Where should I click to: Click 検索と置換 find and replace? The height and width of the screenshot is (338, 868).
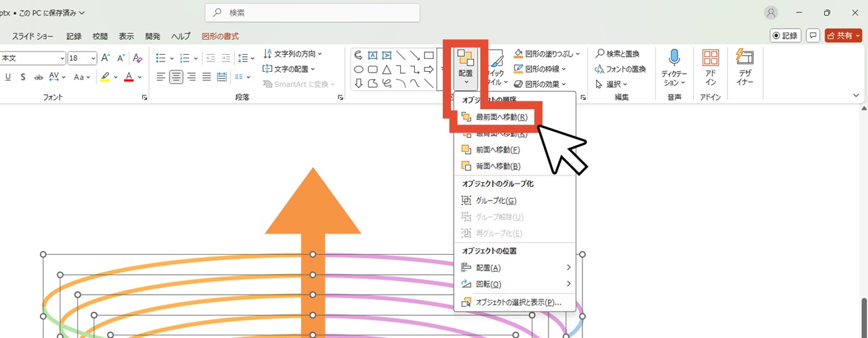(x=617, y=54)
